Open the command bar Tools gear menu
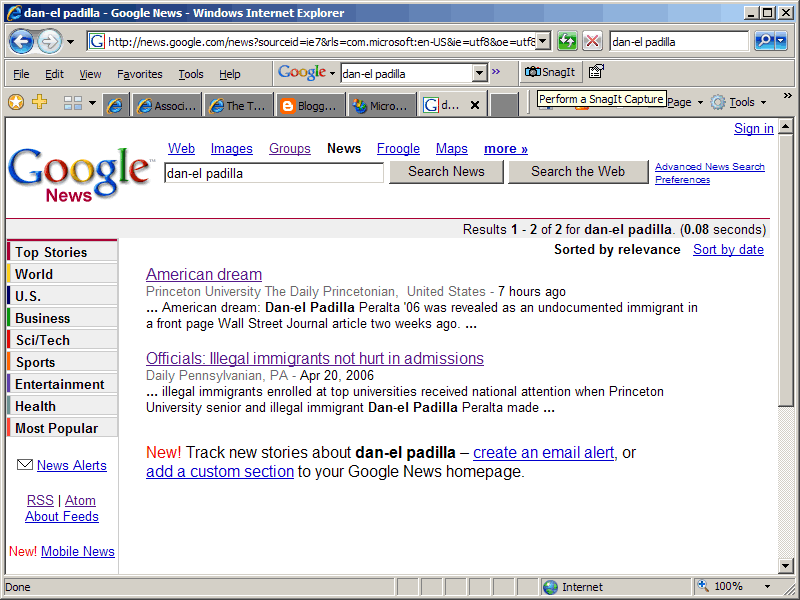Viewport: 800px width, 600px height. (x=739, y=103)
